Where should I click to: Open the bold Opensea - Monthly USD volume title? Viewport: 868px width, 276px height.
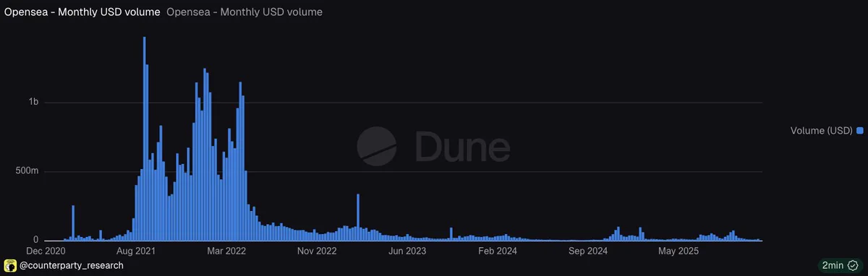click(82, 12)
